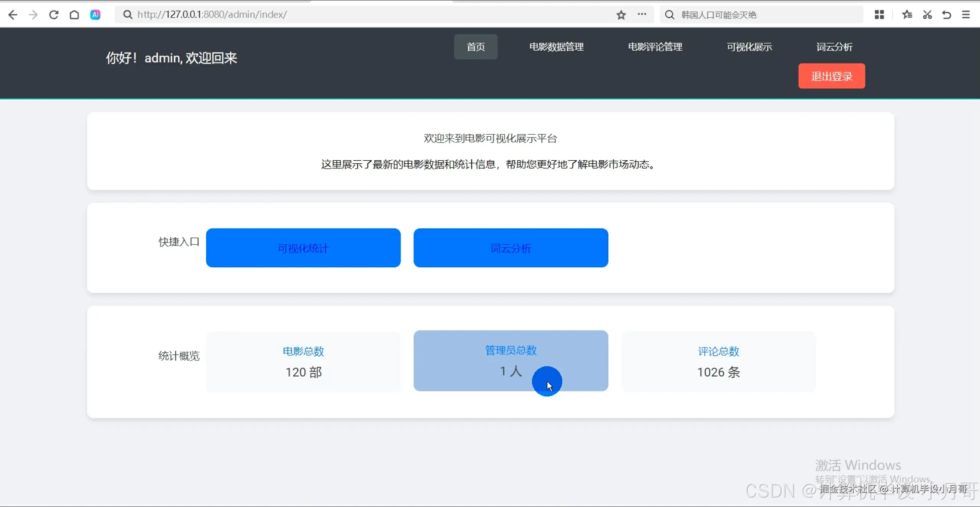This screenshot has width=980, height=507.
Task: Open the browser home page icon
Action: click(x=74, y=15)
